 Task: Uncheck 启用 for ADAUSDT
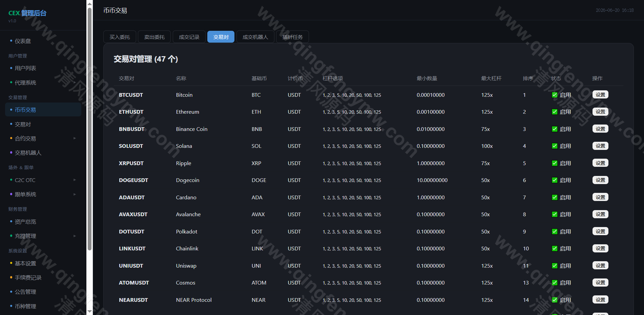pyautogui.click(x=555, y=198)
